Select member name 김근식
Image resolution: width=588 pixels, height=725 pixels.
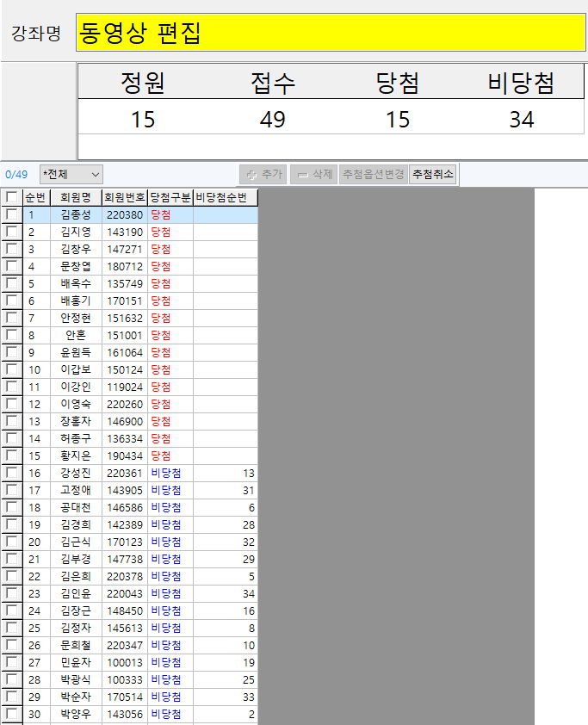coord(76,542)
